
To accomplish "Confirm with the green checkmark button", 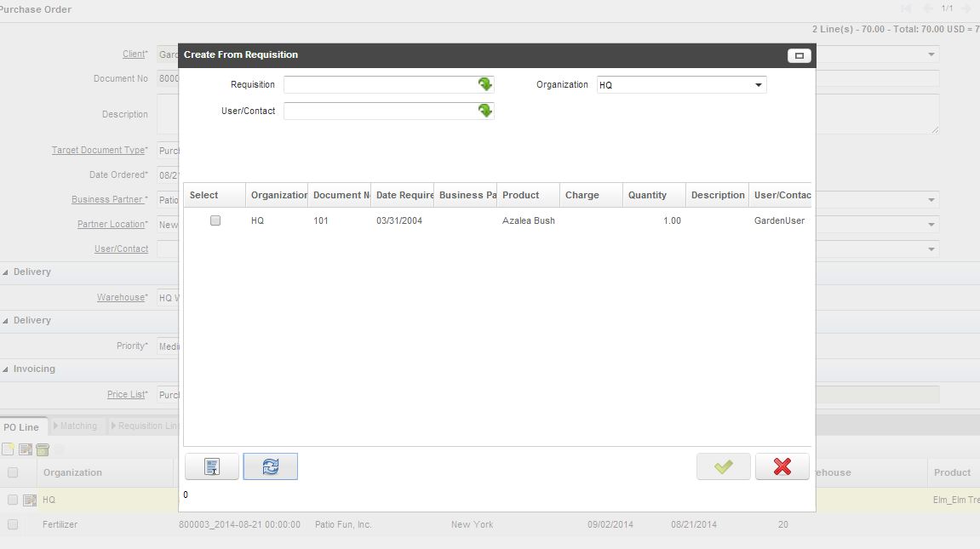I will click(x=723, y=466).
